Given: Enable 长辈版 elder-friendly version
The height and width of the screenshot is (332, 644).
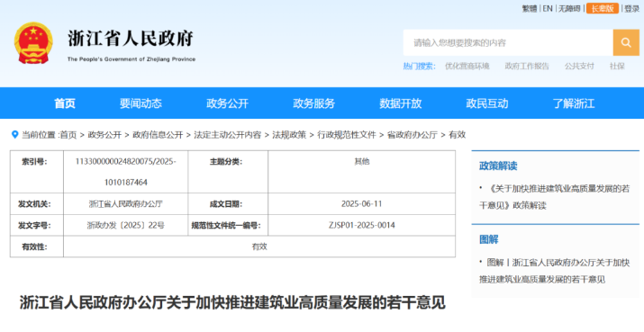Looking at the screenshot, I should [x=603, y=9].
